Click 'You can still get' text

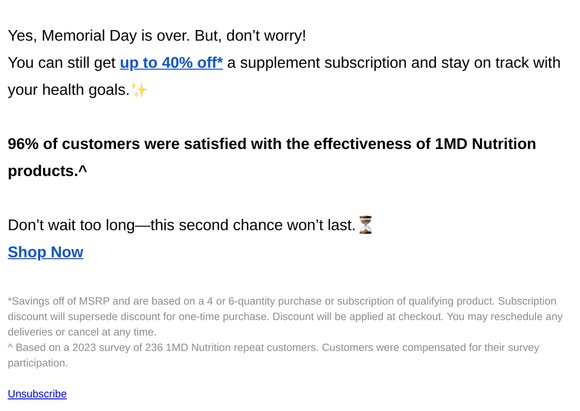click(x=62, y=63)
